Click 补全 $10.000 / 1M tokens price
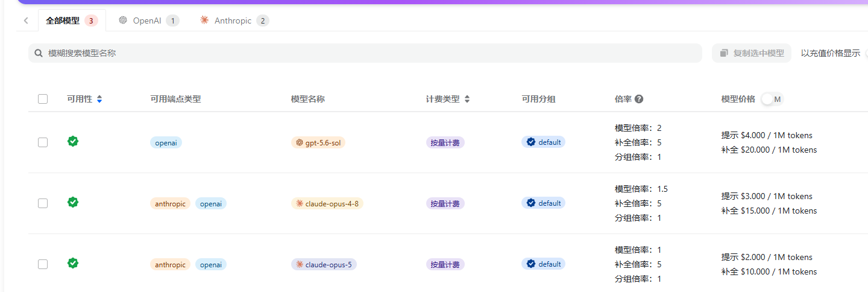Viewport: 868px width, 292px height. point(769,271)
